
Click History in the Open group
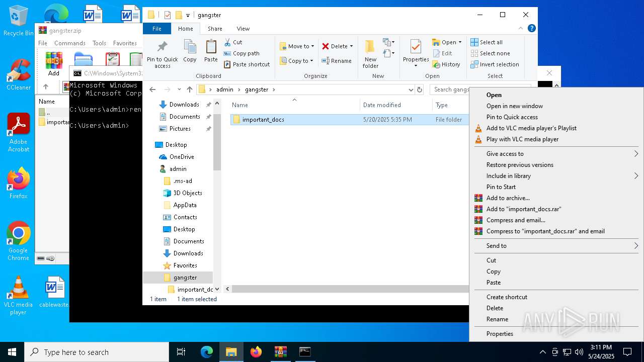pyautogui.click(x=446, y=64)
